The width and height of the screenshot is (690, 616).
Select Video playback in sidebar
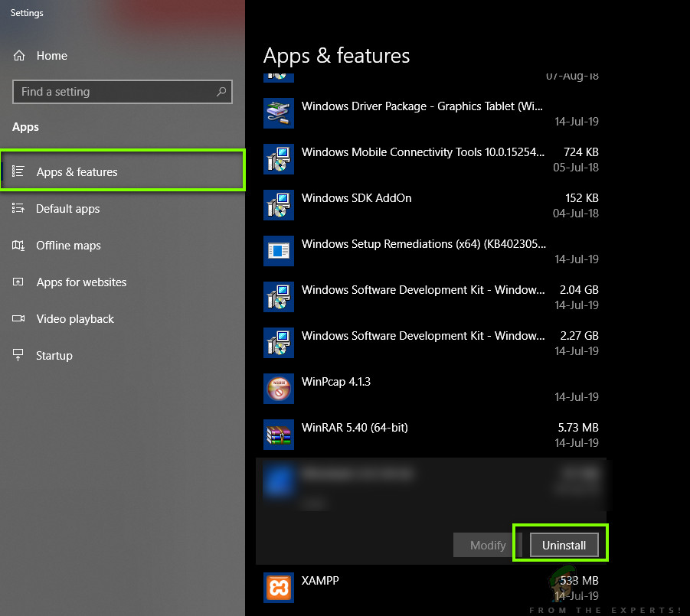pos(75,319)
